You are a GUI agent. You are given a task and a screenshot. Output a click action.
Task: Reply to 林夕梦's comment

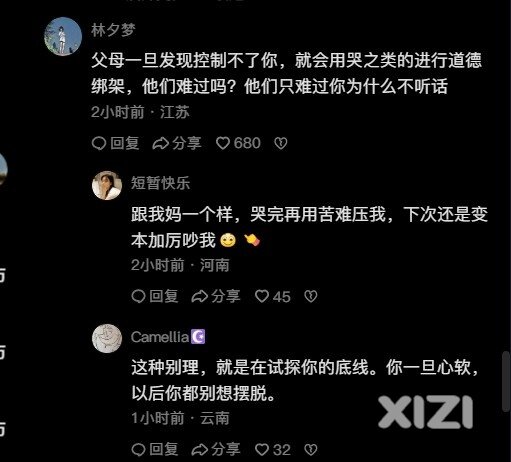tap(115, 143)
